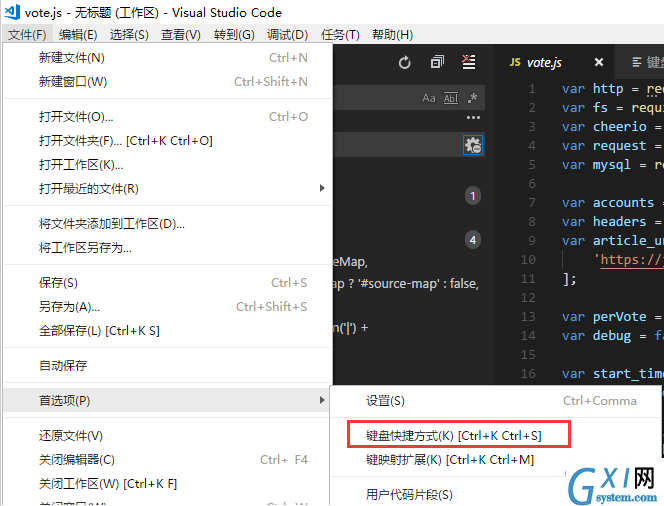Open the 选择(S) menu
The image size is (664, 506).
[129, 35]
